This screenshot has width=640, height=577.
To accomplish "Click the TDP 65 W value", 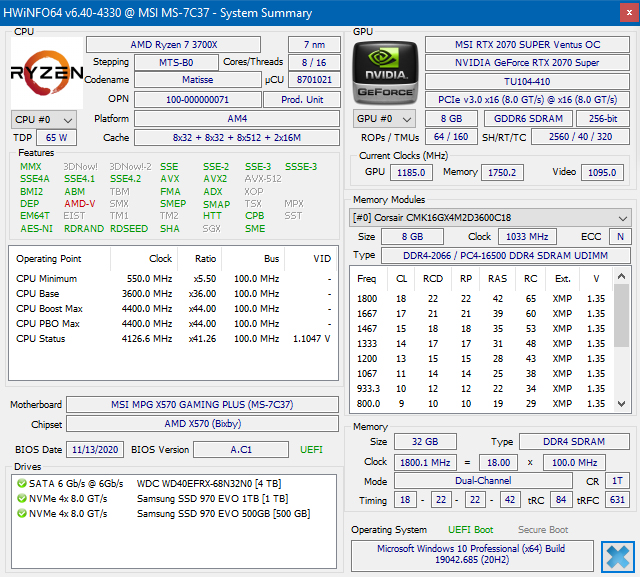I will (x=56, y=138).
